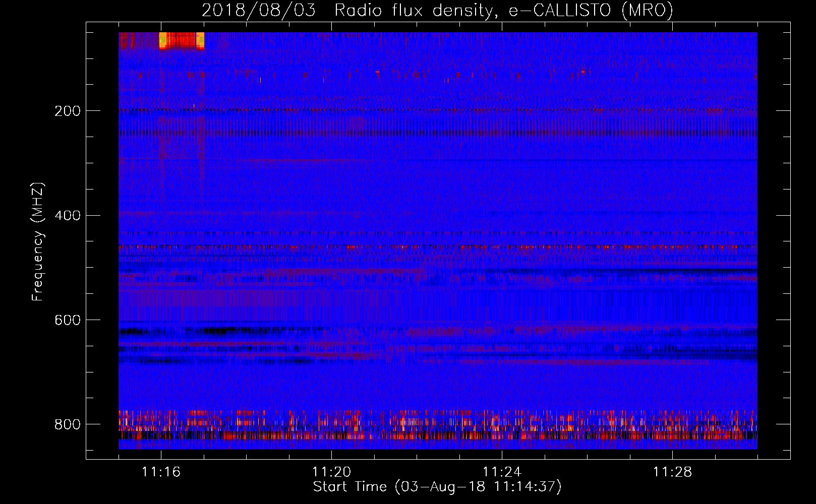Viewport: 816px width, 504px height.
Task: Click the "Frequency (MHZ)" axis label
Action: pyautogui.click(x=38, y=241)
